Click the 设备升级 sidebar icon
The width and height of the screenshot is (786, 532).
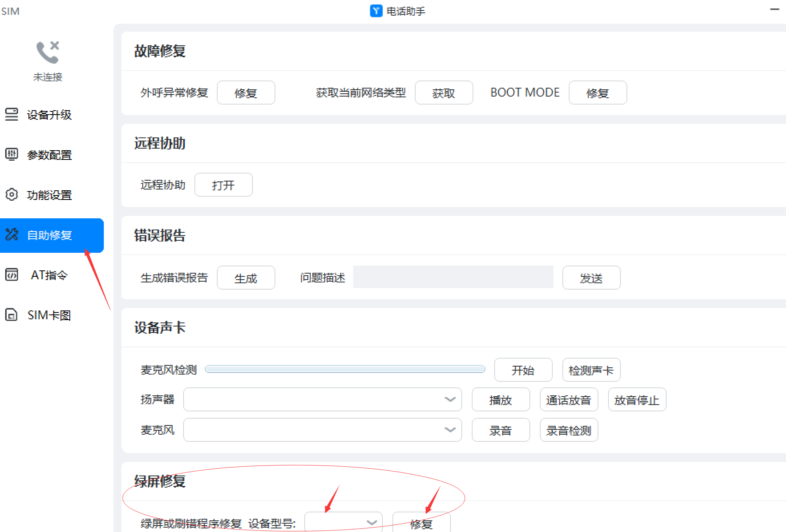pos(12,115)
